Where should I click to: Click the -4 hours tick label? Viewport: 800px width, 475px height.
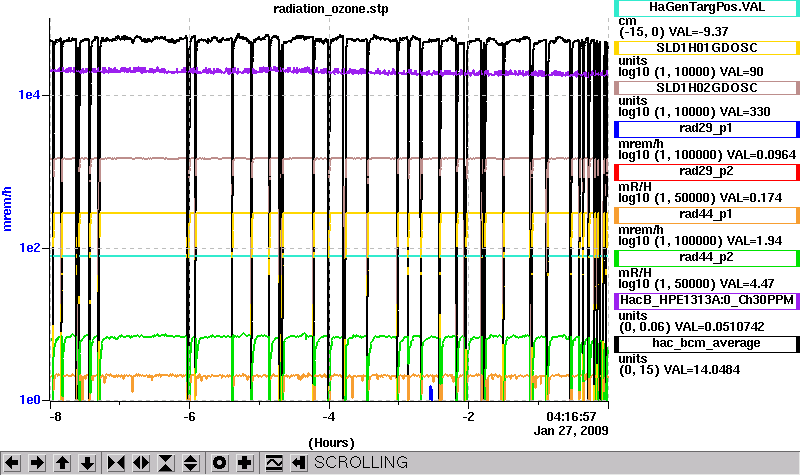(x=329, y=417)
